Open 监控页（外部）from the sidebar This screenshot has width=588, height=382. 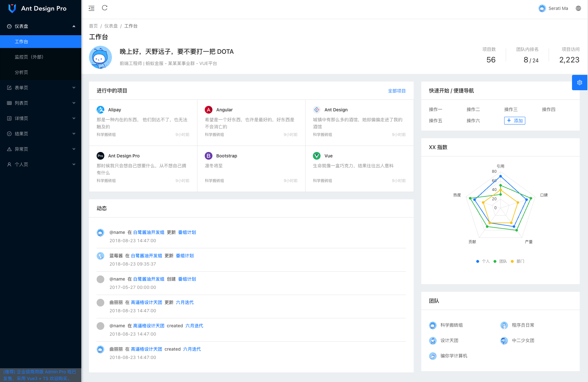pos(29,57)
